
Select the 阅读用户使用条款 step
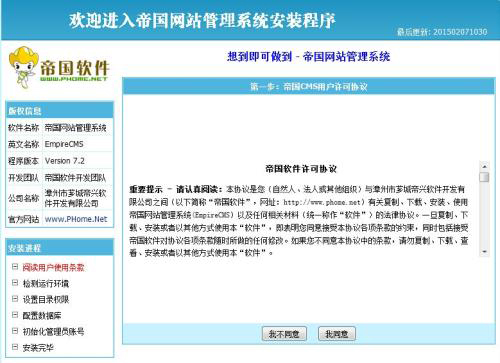[53, 267]
